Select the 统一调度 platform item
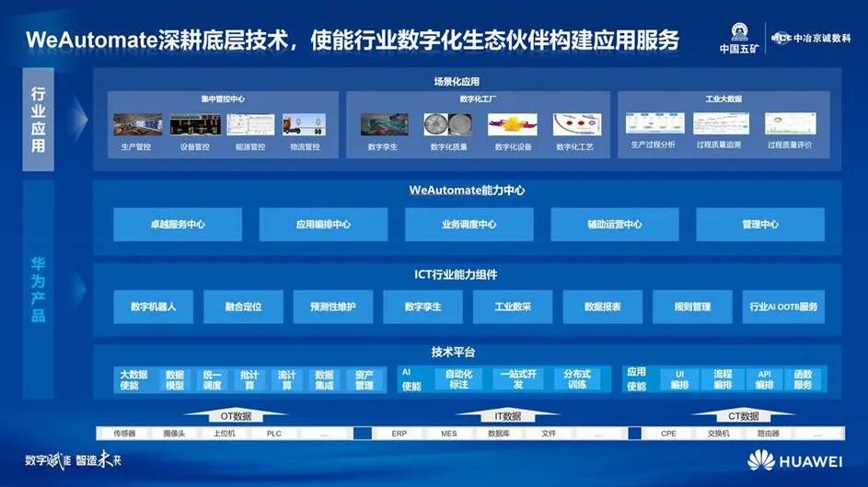This screenshot has height=487, width=868. point(212,379)
